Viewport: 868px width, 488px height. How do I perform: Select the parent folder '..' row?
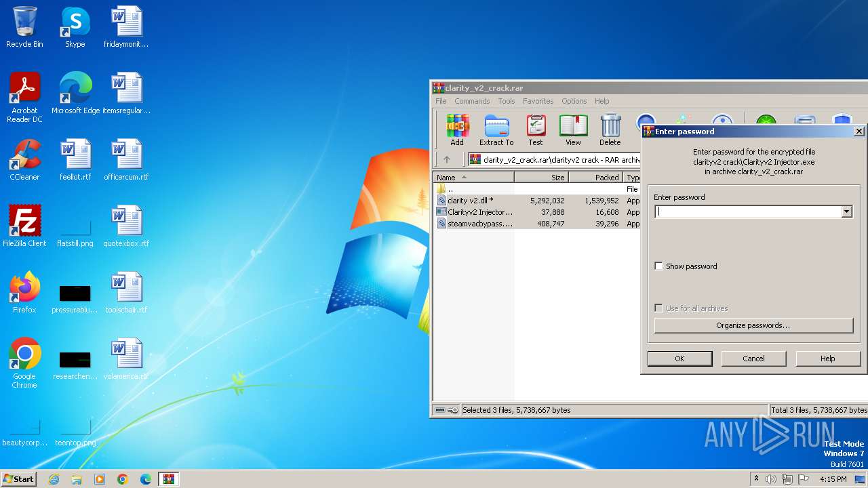click(536, 189)
